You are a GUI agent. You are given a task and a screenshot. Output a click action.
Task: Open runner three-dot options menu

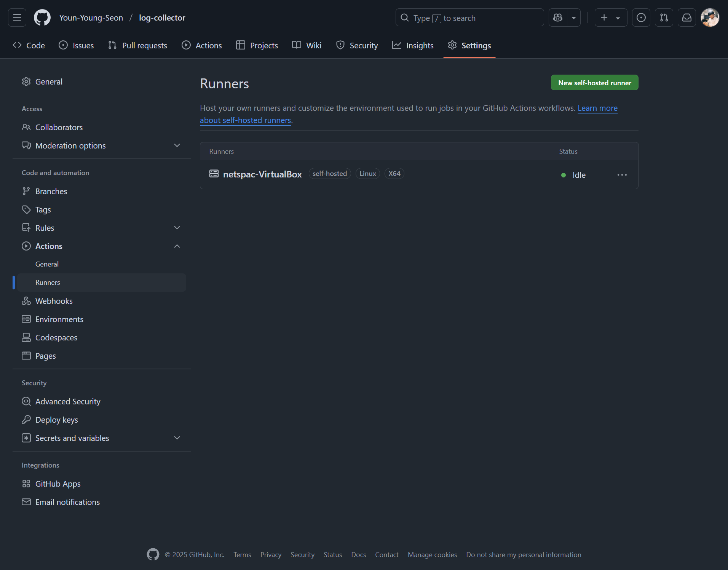click(x=622, y=175)
